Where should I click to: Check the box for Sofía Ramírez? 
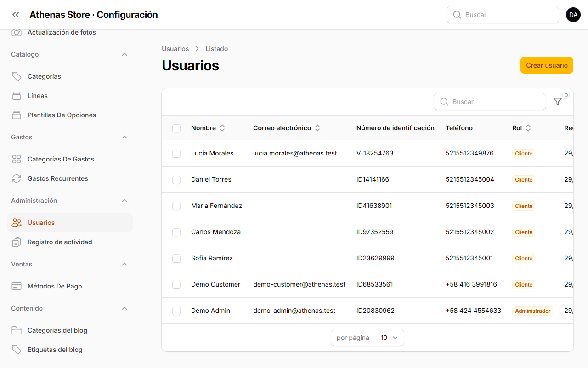pos(176,259)
